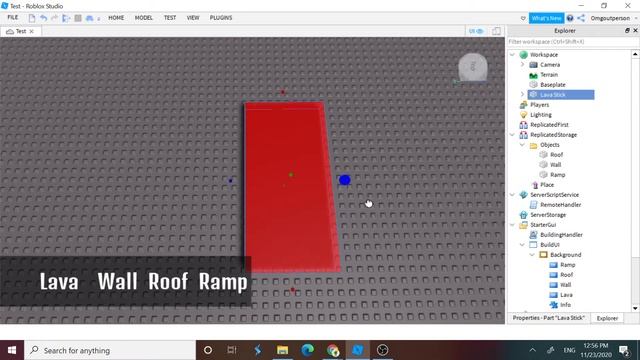640x360 pixels.
Task: Switch to the HOME ribbon tab
Action: 116,18
